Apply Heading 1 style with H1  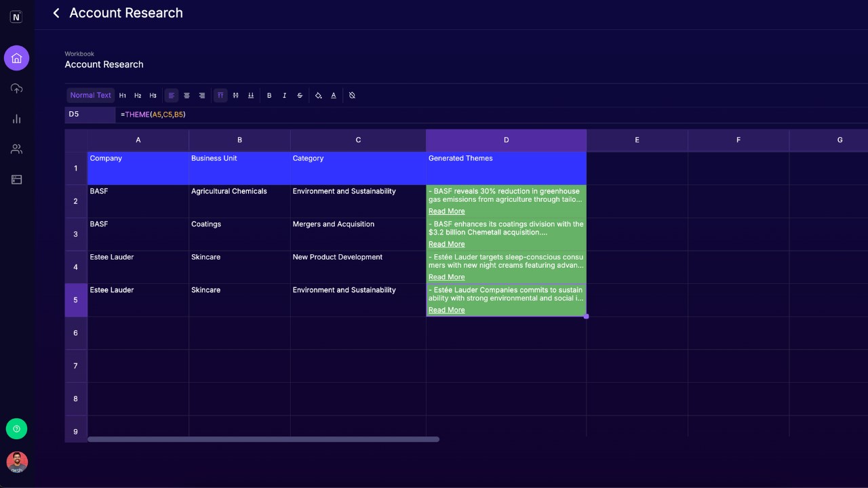point(123,96)
